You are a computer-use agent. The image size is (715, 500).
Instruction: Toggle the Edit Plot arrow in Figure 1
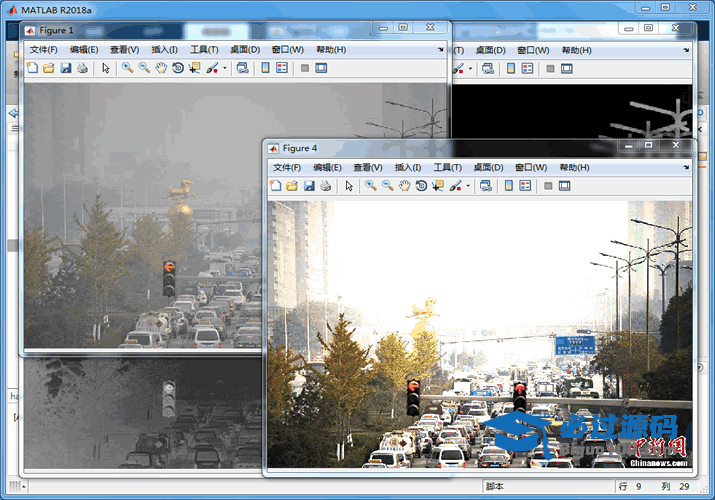(106, 68)
